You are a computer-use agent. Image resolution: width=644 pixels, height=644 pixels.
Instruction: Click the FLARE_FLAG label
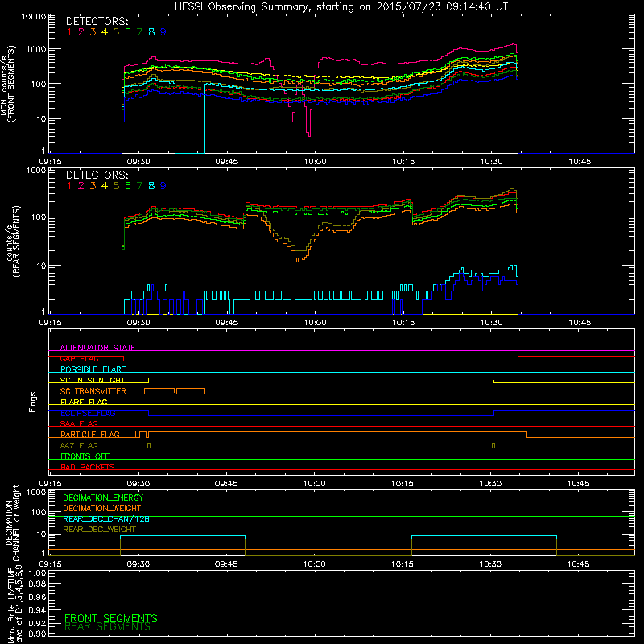tap(84, 402)
